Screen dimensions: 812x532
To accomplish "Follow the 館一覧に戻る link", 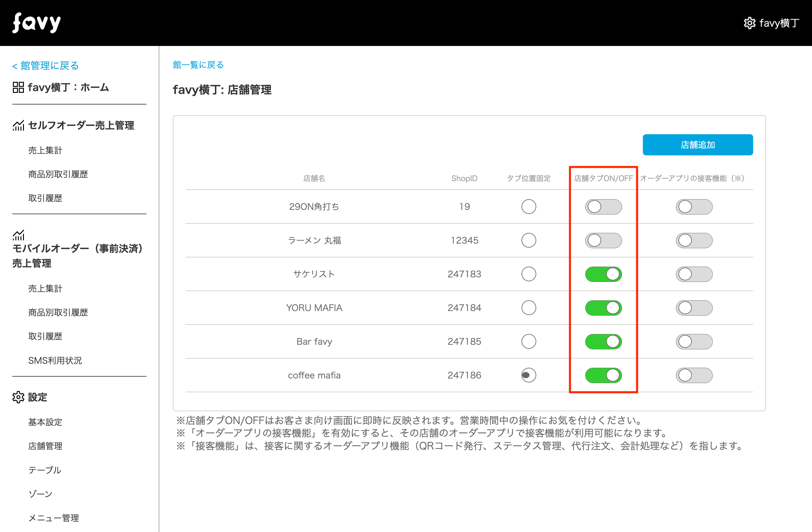I will pos(198,65).
